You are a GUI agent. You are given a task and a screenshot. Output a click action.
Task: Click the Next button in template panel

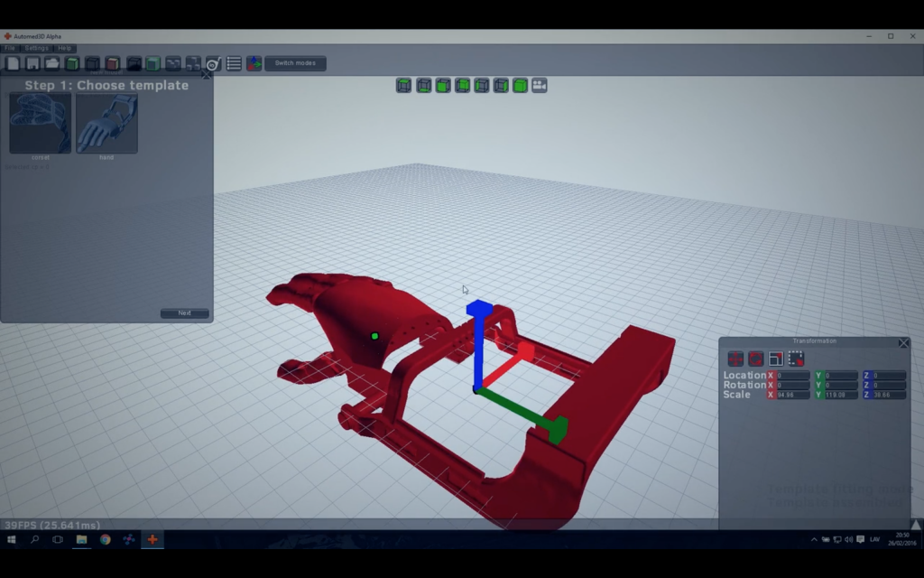(x=184, y=313)
